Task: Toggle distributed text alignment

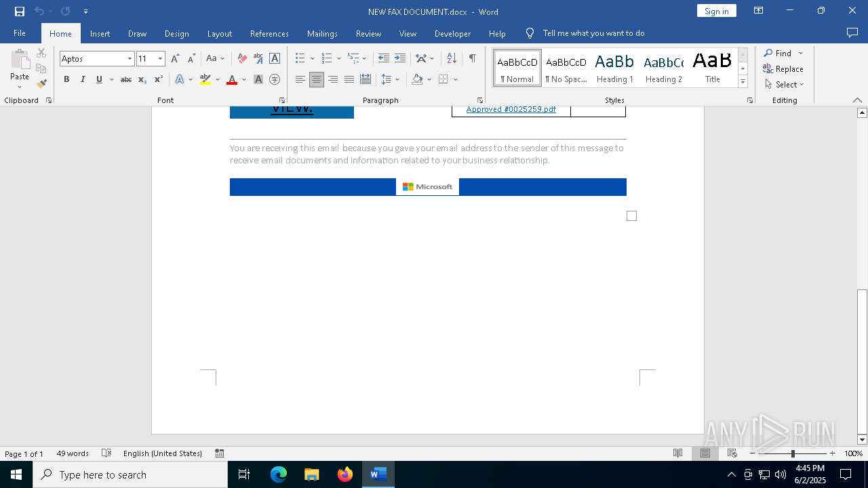Action: 366,79
